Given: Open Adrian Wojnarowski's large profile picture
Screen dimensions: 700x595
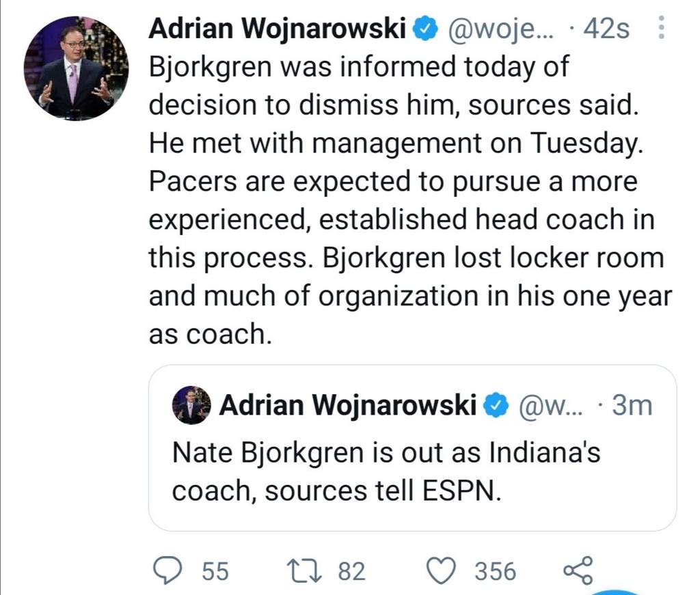Looking at the screenshot, I should click(77, 68).
